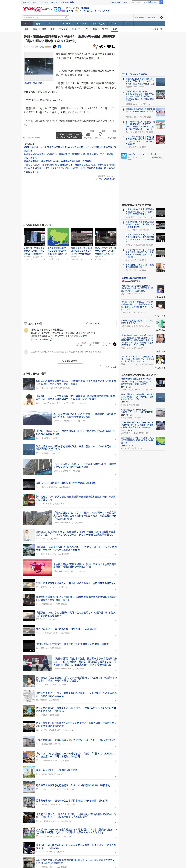The height and width of the screenshot is (868, 186).
Task: React with わかりやすい lightbulb icon
Action: pyautogui.click(x=100, y=134)
